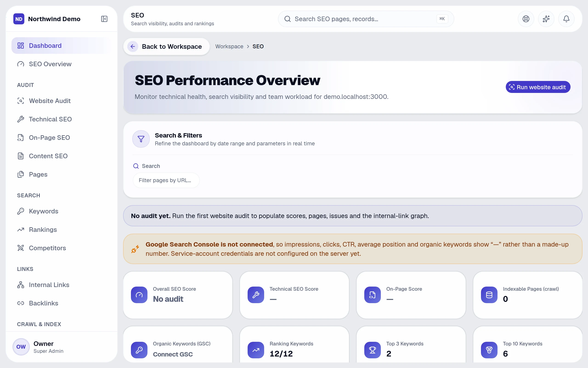Click the back arrow icon
The height and width of the screenshot is (368, 588).
(133, 46)
